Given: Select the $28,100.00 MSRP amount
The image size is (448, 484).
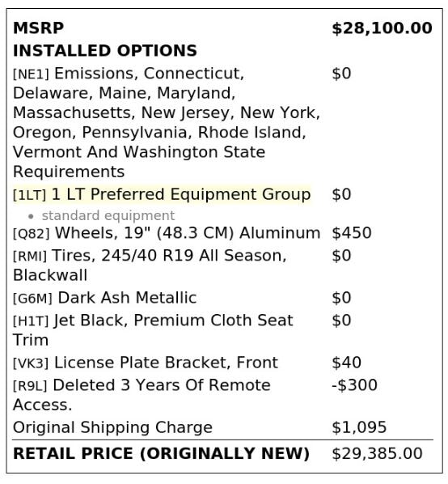Looking at the screenshot, I should pyautogui.click(x=382, y=28).
